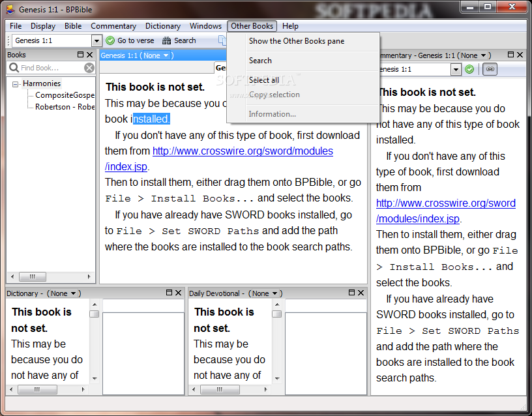Maximize the Books pane
The height and width of the screenshot is (416, 532).
click(80, 55)
